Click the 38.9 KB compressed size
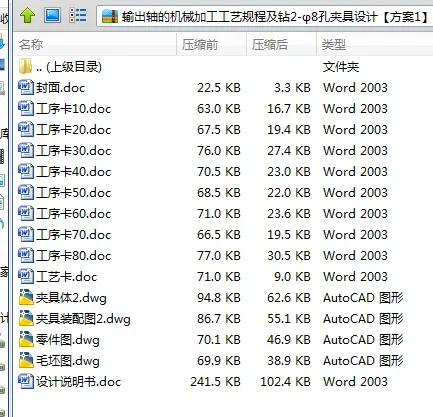Image resolution: width=433 pixels, height=417 pixels. click(289, 361)
